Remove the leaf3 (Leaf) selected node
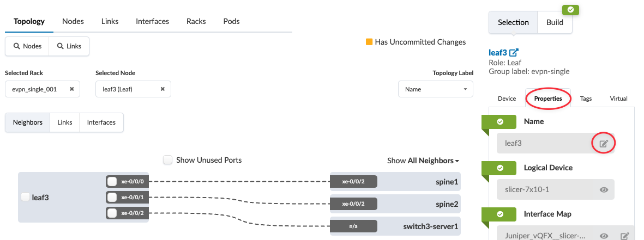The image size is (644, 240). [162, 89]
